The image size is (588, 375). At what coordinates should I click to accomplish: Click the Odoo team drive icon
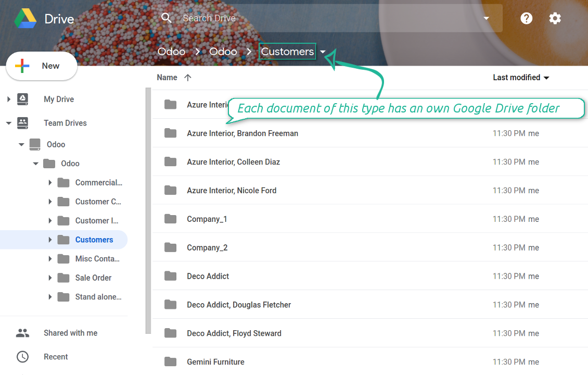[x=35, y=144]
